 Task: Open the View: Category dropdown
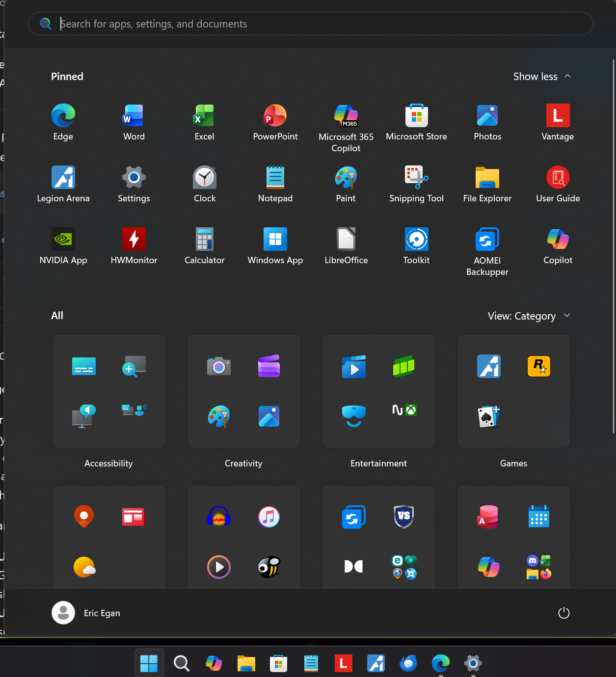pos(529,316)
